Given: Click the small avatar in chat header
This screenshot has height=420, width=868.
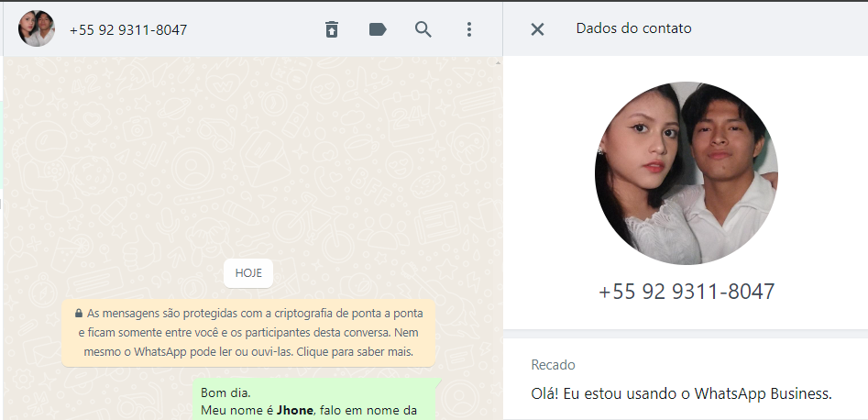Looking at the screenshot, I should click(37, 28).
